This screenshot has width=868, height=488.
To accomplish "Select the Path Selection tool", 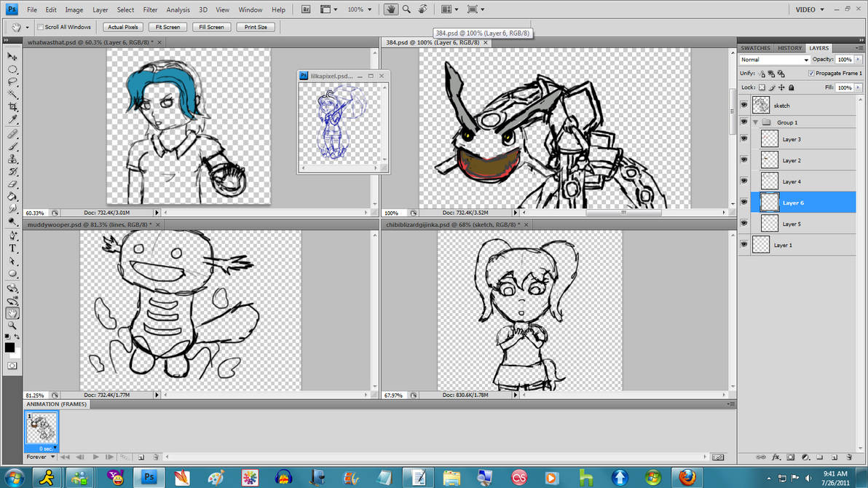I will point(12,261).
